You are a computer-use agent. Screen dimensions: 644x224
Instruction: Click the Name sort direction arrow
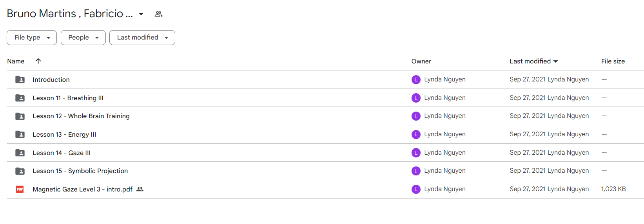tap(38, 61)
